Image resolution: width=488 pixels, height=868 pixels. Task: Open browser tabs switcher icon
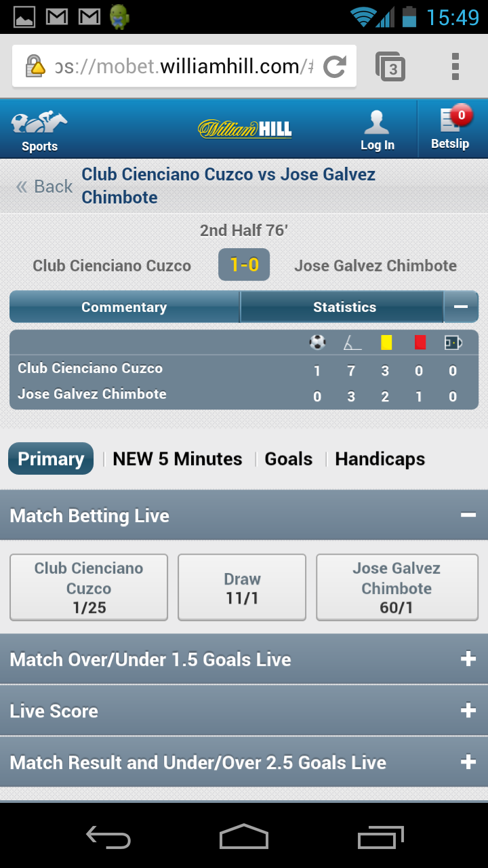click(x=390, y=66)
